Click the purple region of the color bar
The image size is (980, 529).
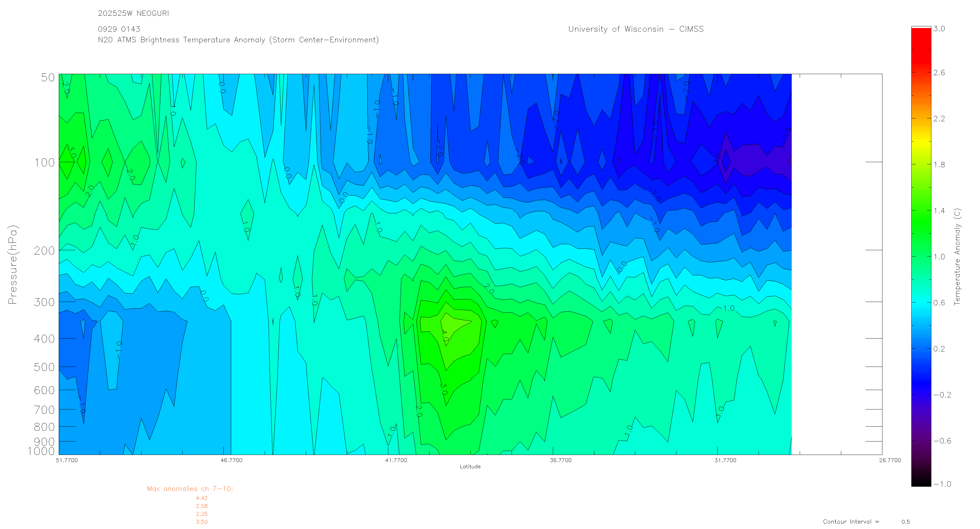(921, 430)
